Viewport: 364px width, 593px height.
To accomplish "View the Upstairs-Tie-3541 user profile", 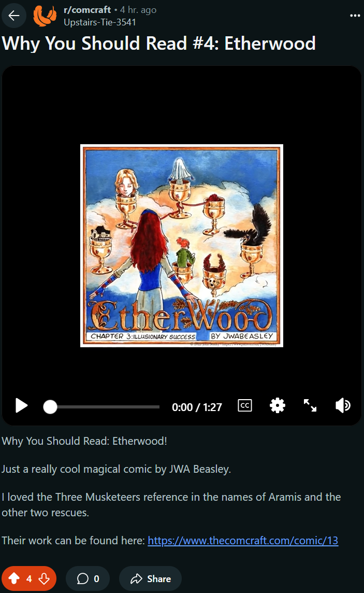I will click(x=100, y=22).
